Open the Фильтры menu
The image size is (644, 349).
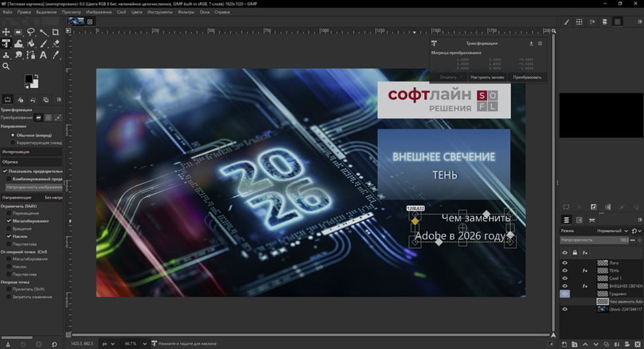pos(186,12)
